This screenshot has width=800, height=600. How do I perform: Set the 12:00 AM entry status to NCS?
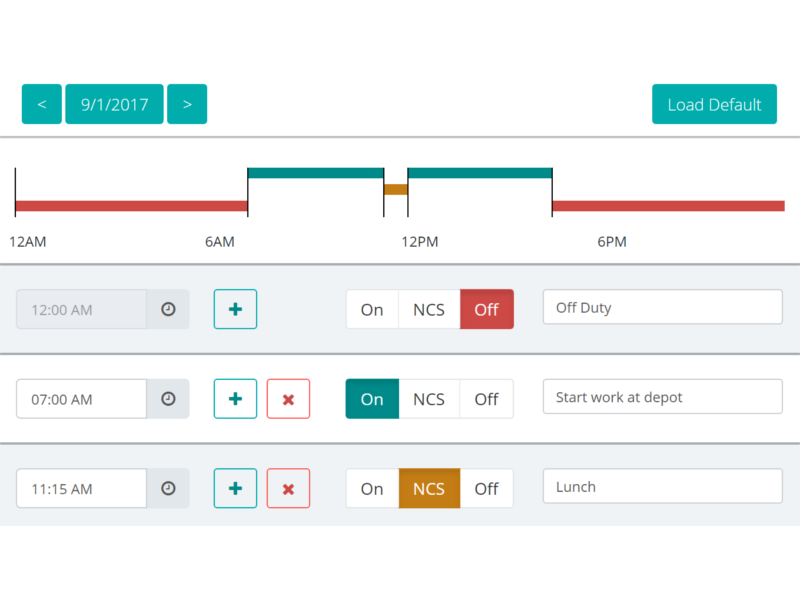pos(429,309)
